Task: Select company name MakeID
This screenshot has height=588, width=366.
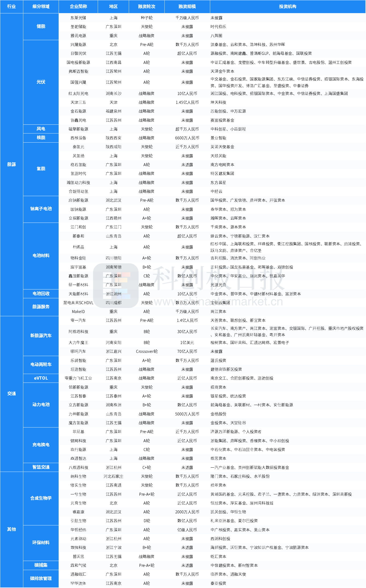Action: coord(78,312)
